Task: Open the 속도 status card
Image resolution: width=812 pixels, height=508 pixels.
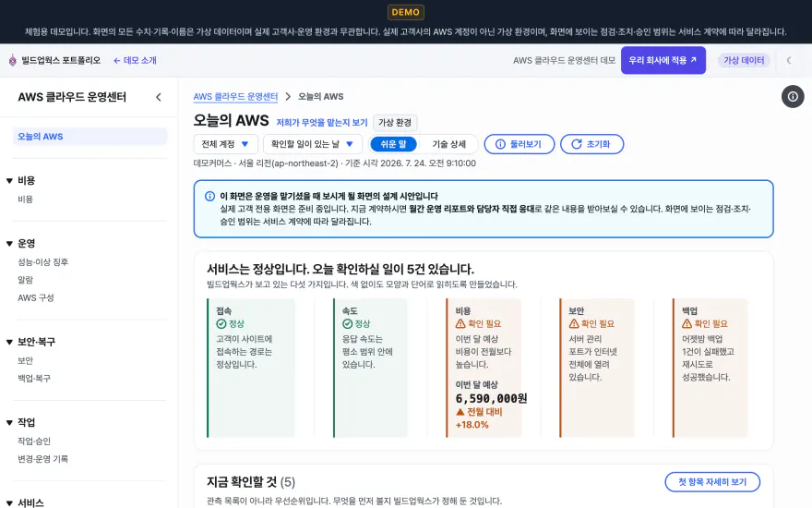Action: pyautogui.click(x=370, y=368)
